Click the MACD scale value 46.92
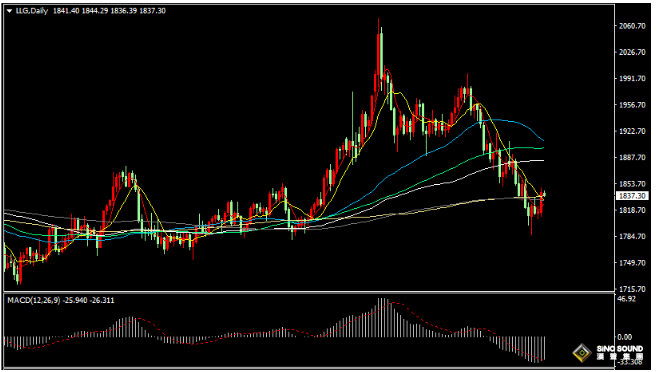The image size is (657, 372). tap(626, 299)
